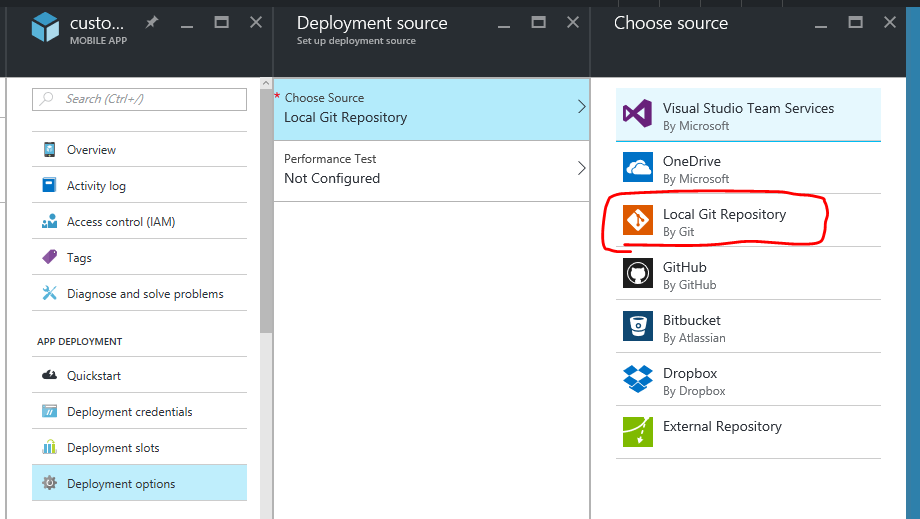The width and height of the screenshot is (920, 519).
Task: Click the Dropbox logo icon
Action: [638, 379]
